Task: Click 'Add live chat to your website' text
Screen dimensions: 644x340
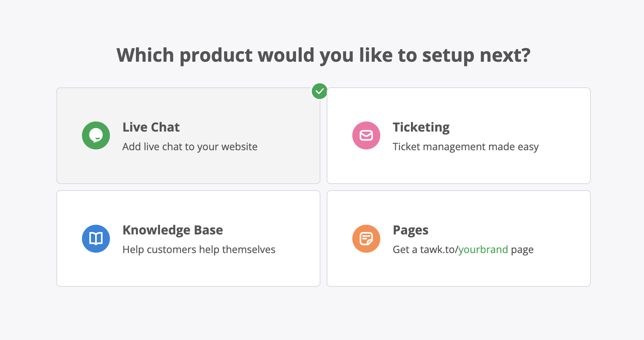Action: [190, 147]
